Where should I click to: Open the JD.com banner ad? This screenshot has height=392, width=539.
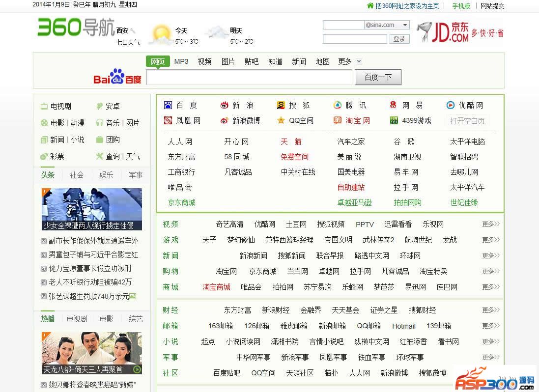tap(460, 32)
